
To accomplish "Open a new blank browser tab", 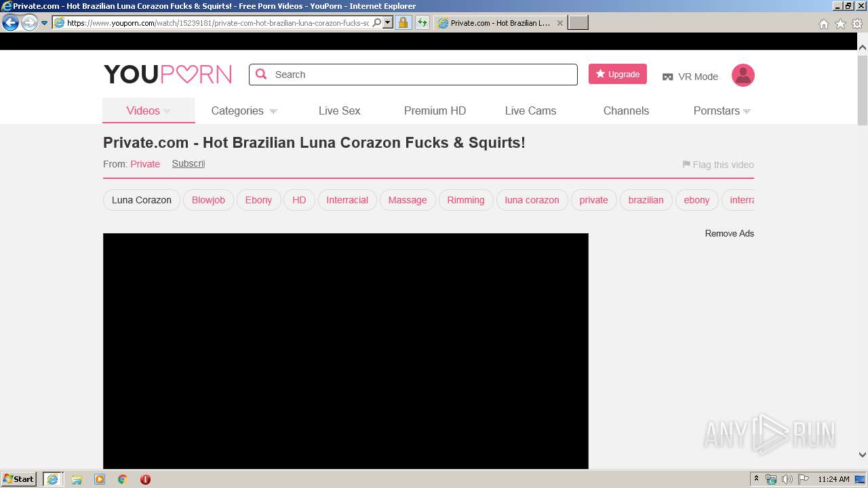I will pyautogui.click(x=578, y=23).
